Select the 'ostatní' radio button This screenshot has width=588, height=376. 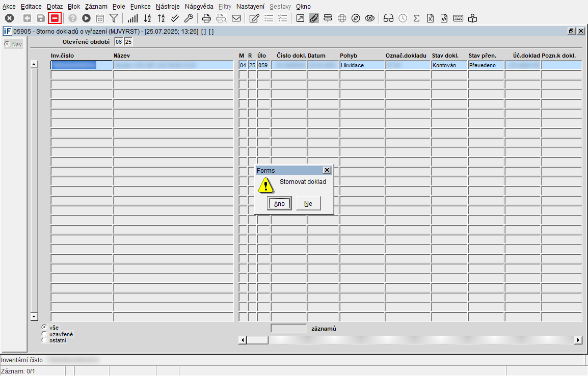coord(44,340)
